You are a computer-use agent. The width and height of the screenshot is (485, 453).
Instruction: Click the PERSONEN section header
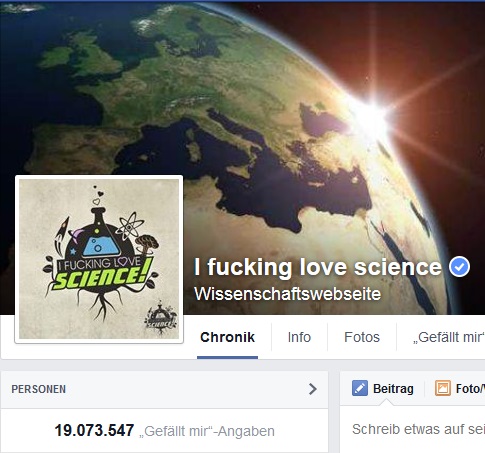point(38,389)
